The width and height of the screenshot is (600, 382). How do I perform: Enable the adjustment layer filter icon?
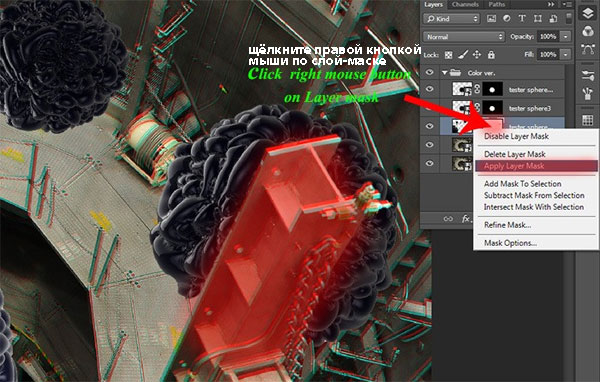(x=507, y=18)
